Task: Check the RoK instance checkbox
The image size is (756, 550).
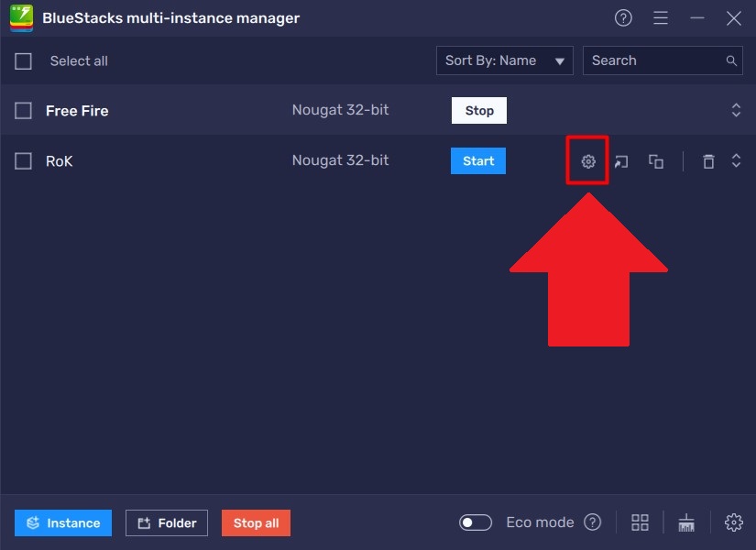Action: coord(23,160)
